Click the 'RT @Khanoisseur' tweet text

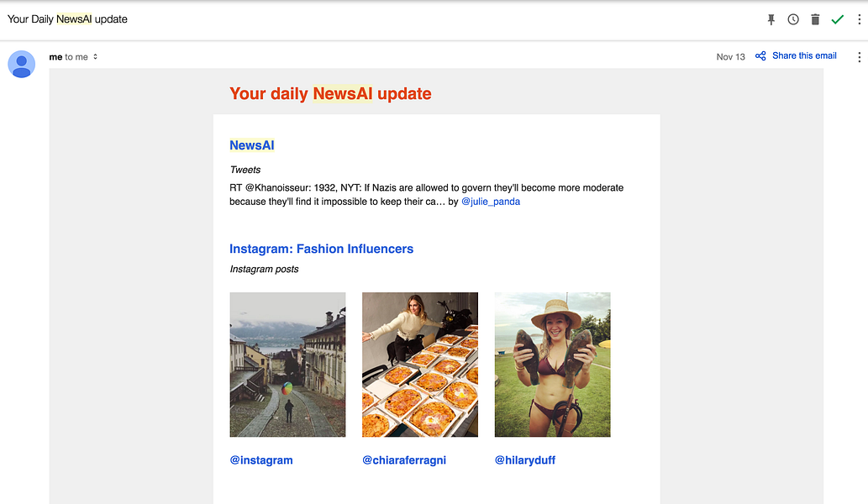tap(426, 194)
